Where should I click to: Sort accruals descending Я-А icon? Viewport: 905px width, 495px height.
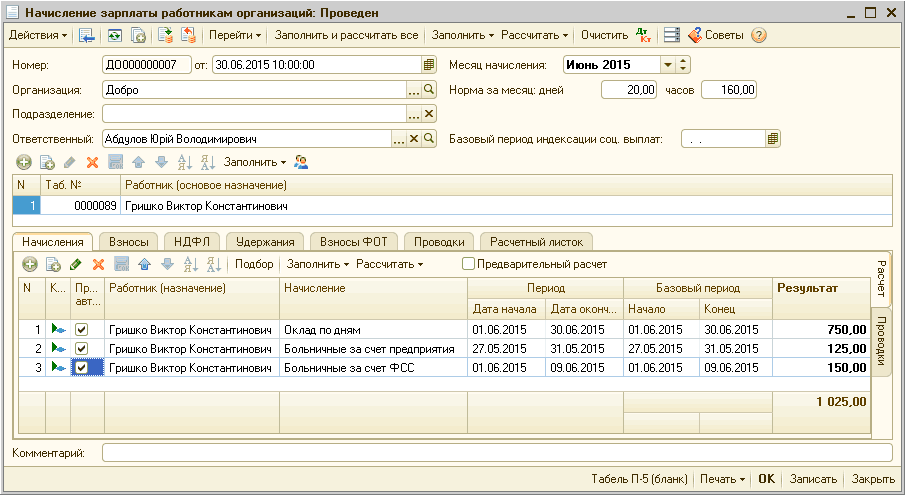(x=214, y=264)
